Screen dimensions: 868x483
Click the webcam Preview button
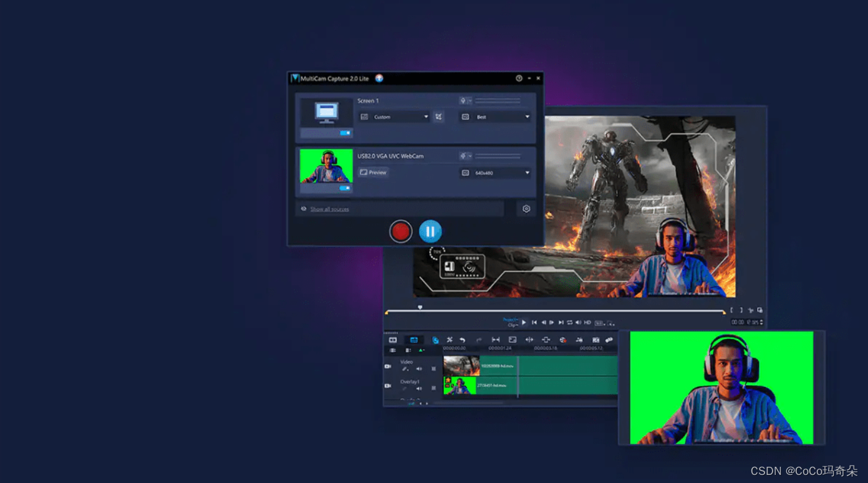(374, 172)
